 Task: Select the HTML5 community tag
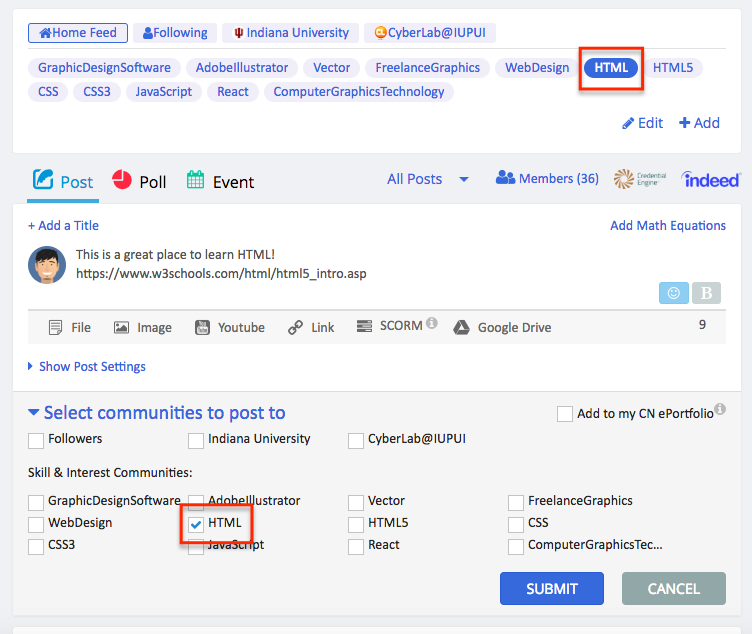pyautogui.click(x=673, y=68)
